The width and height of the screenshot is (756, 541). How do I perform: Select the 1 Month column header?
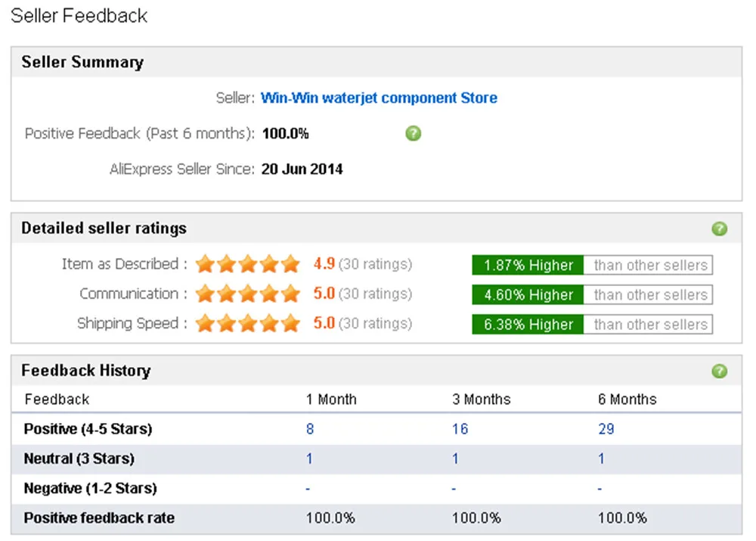[331, 400]
